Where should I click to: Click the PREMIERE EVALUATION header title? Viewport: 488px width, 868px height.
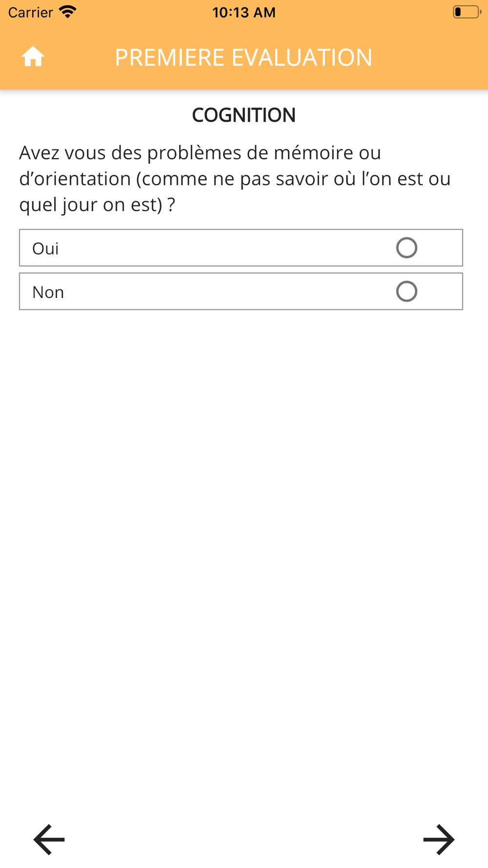pos(244,57)
